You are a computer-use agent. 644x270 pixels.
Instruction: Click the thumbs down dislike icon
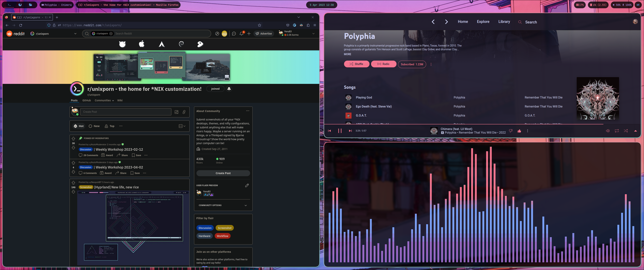click(x=511, y=131)
